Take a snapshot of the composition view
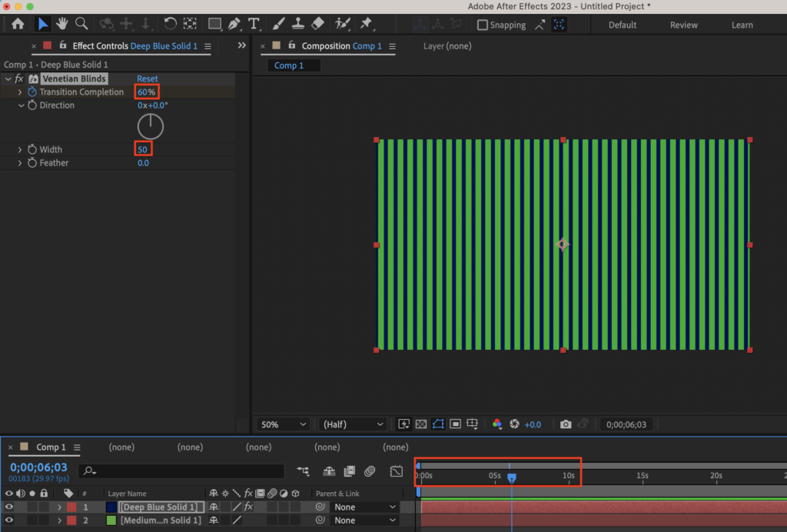This screenshot has width=787, height=532. tap(566, 424)
